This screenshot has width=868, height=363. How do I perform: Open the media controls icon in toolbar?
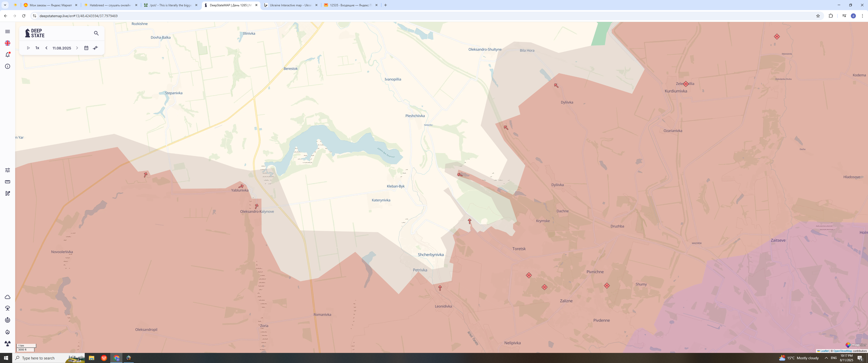[x=844, y=16]
